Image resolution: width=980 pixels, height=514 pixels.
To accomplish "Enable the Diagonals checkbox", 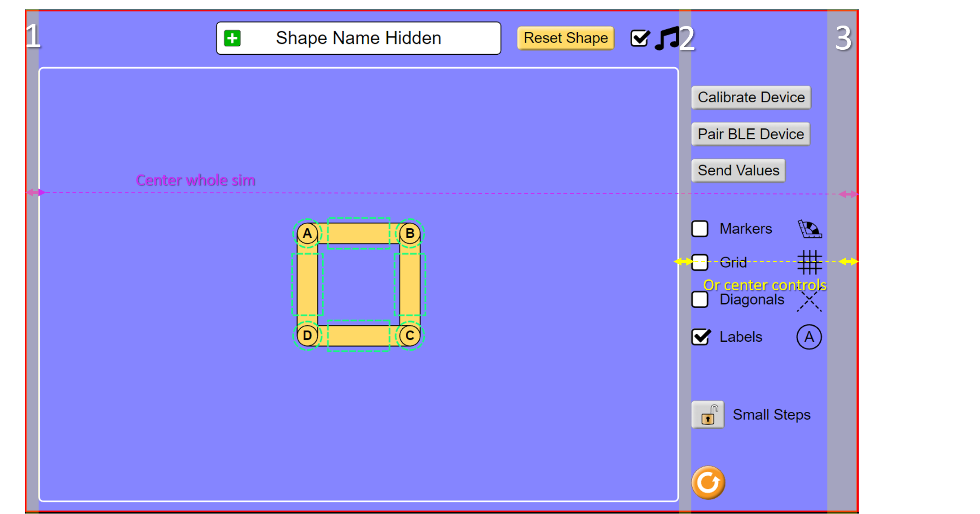I will coord(699,300).
